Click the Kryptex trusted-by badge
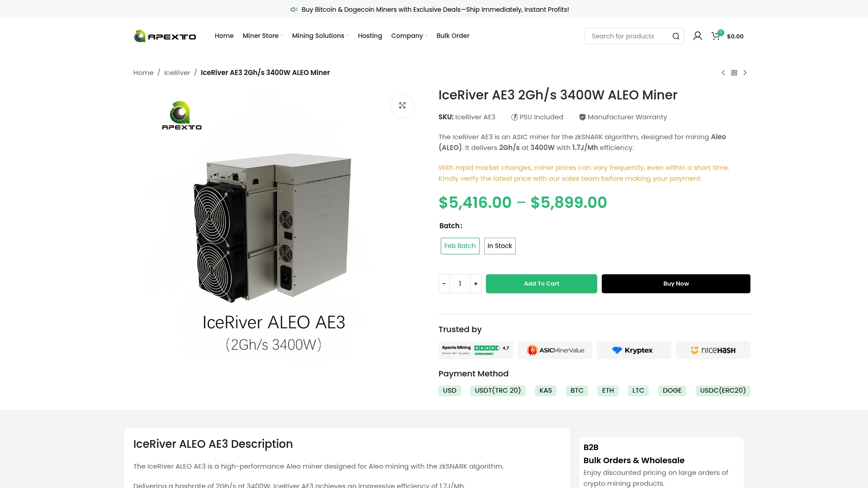 (x=634, y=350)
